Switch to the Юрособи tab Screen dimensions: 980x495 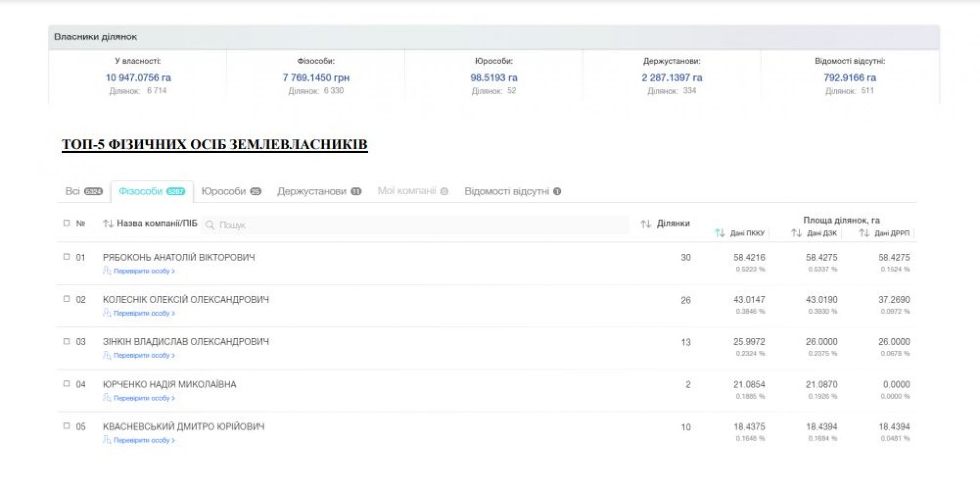tap(231, 192)
